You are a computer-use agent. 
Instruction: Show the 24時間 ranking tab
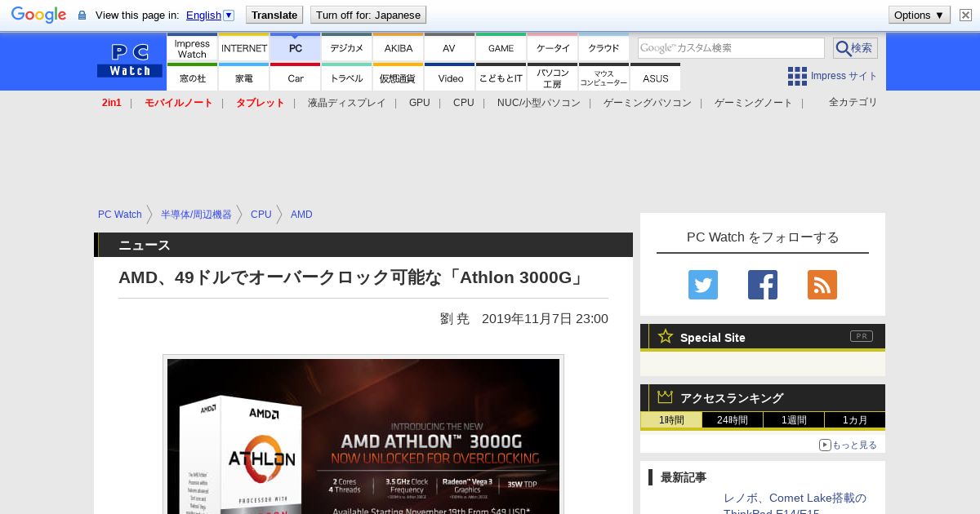(733, 420)
